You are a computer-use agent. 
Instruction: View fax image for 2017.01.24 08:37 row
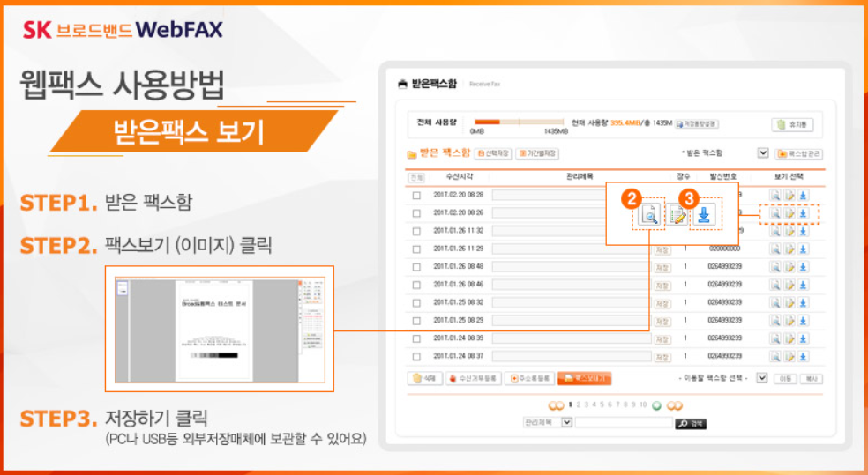[x=775, y=357]
